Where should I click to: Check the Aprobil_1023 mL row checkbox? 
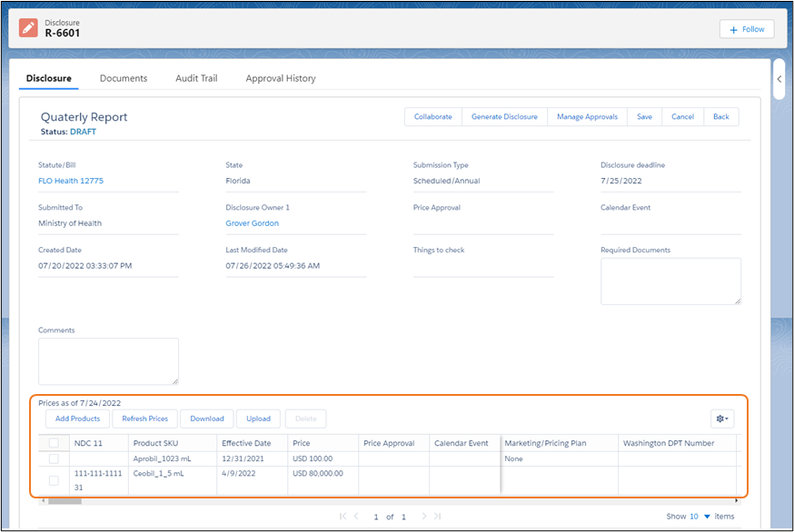click(54, 458)
